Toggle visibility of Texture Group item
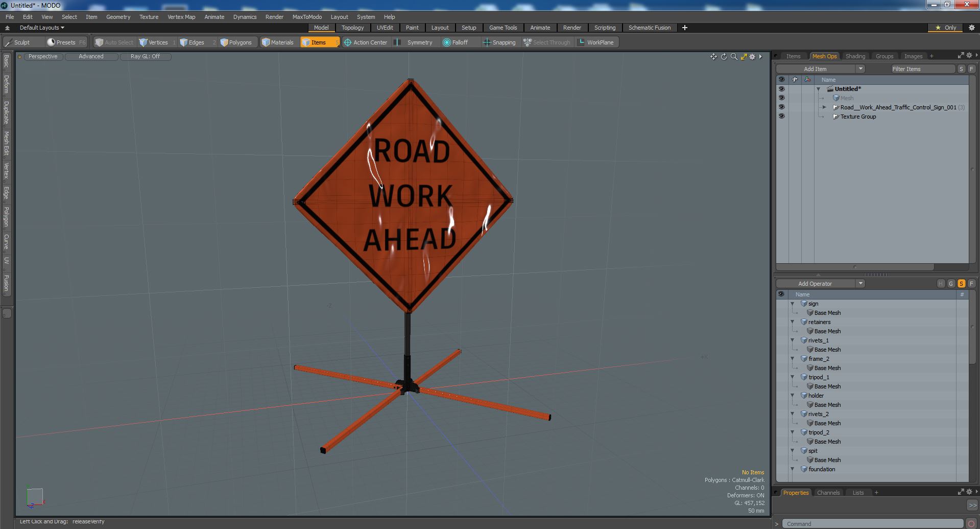Viewport: 980px width, 529px height. [x=781, y=117]
